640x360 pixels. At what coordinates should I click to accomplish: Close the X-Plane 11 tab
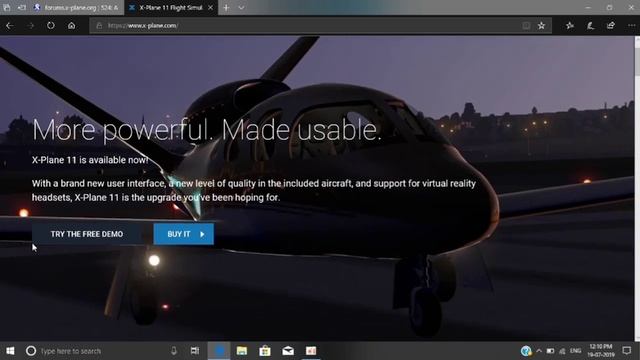tap(210, 7)
